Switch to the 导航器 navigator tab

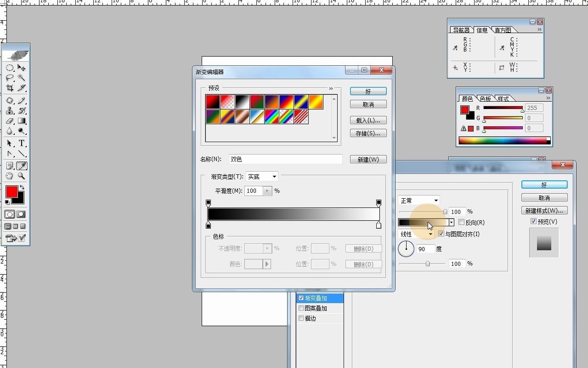point(461,30)
